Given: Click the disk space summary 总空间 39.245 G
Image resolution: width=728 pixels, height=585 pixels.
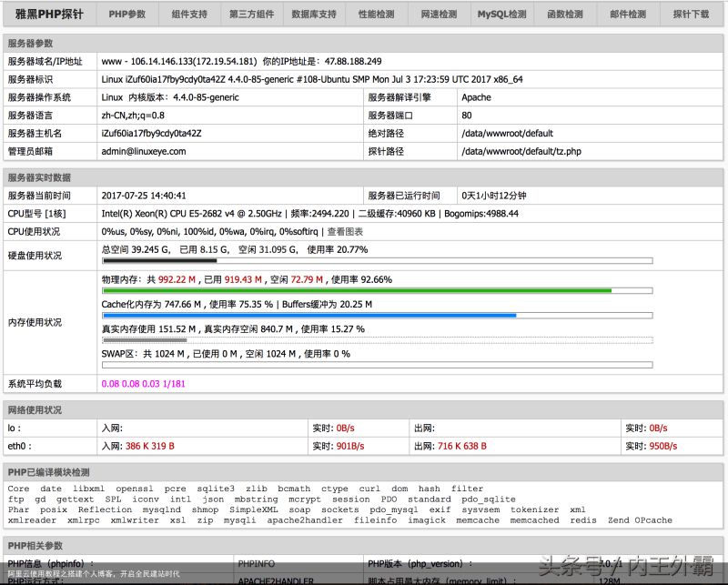Looking at the screenshot, I should click(x=136, y=250).
